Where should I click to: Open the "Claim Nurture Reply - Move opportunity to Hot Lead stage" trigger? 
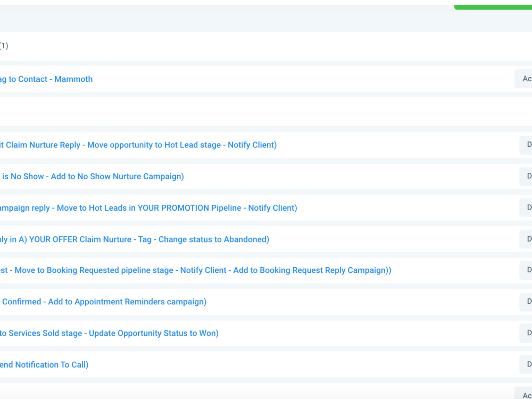point(138,145)
